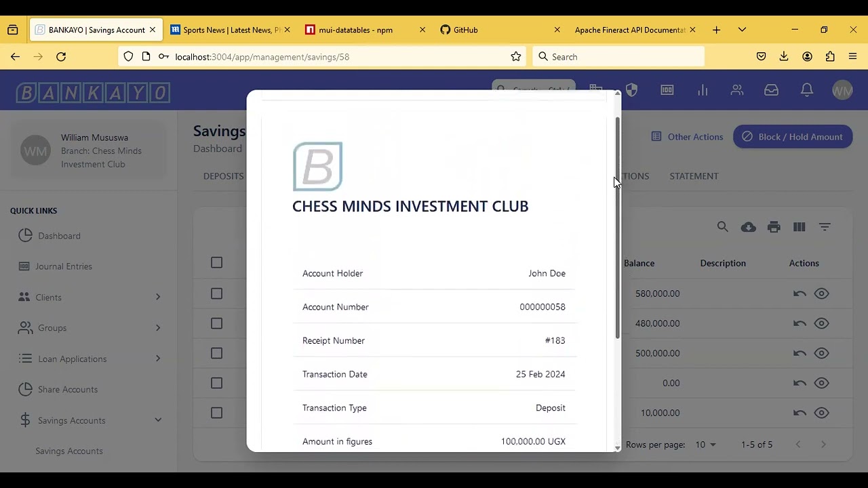Open Other Actions menu
This screenshot has height=488, width=868.
coord(687,137)
